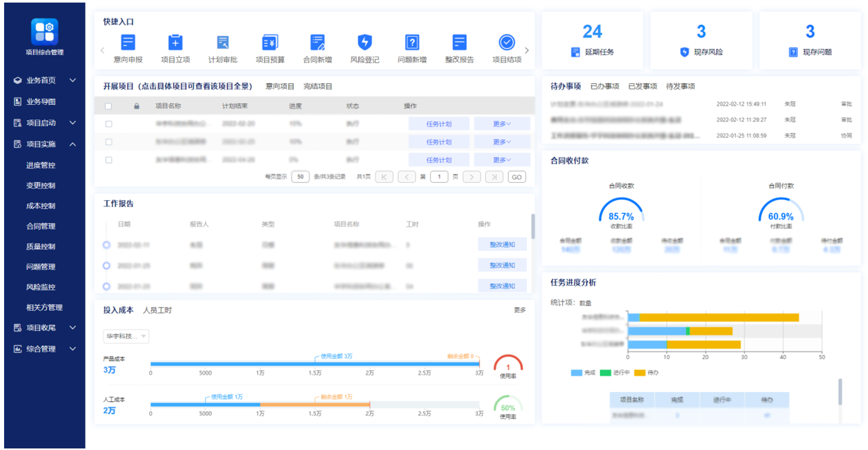Click the icon beside 项目启动 in sidebar

pos(17,123)
